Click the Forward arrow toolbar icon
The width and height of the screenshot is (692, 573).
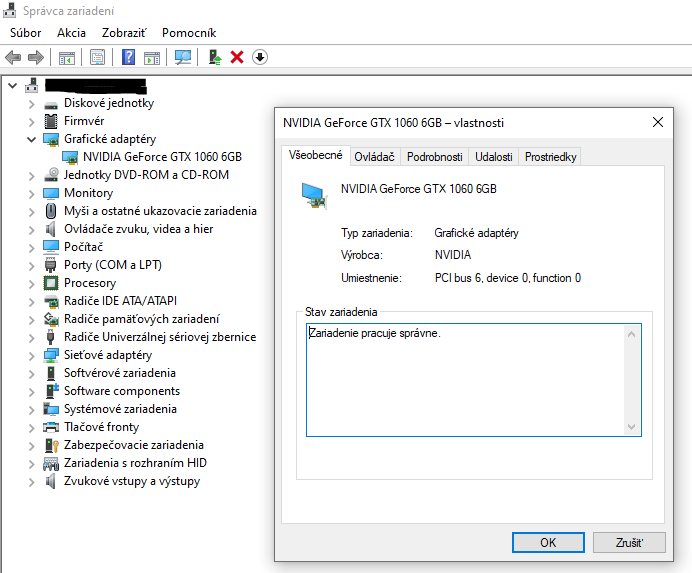(36, 57)
